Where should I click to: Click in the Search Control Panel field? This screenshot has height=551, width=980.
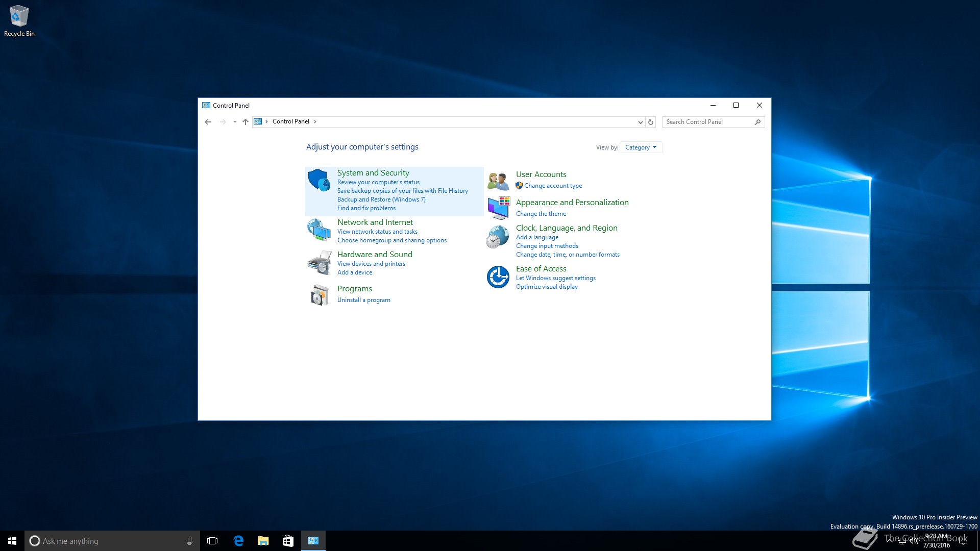(x=707, y=122)
